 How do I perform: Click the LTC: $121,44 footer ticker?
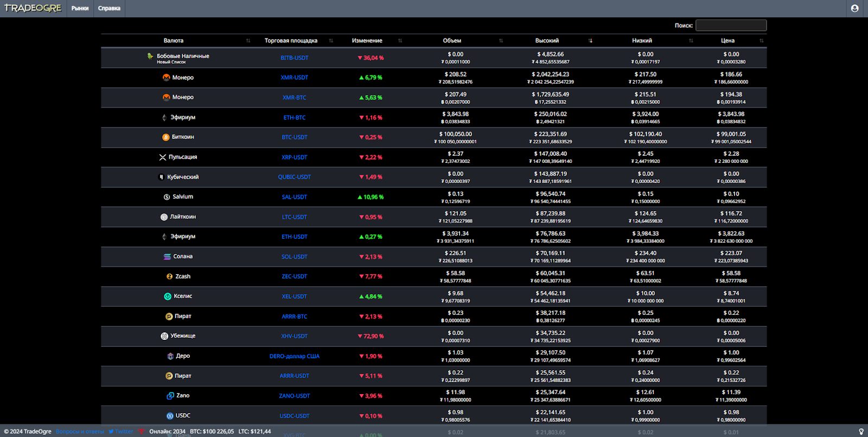click(x=254, y=432)
